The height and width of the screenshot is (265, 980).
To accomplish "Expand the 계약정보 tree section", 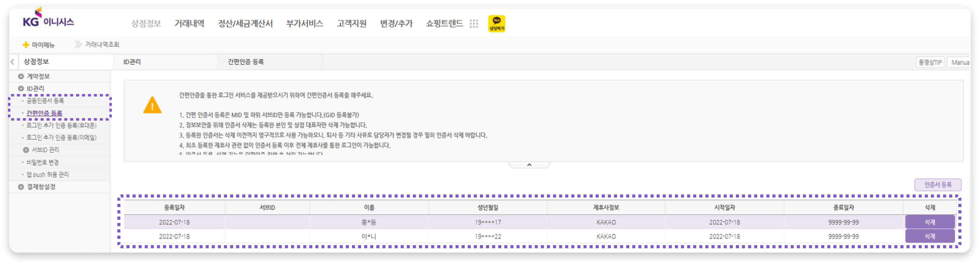I will pyautogui.click(x=21, y=76).
